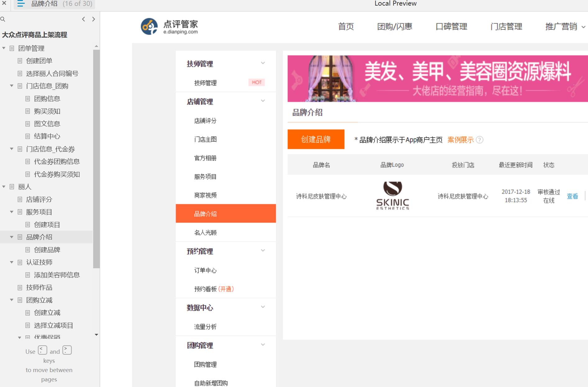This screenshot has width=588, height=387.
Task: Click the orange 创建品牌 button
Action: pyautogui.click(x=316, y=139)
